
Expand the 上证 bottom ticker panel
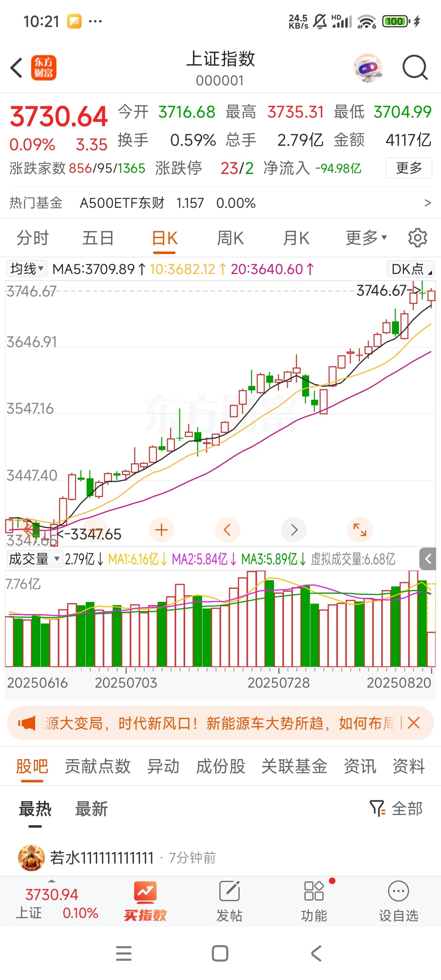click(x=52, y=880)
